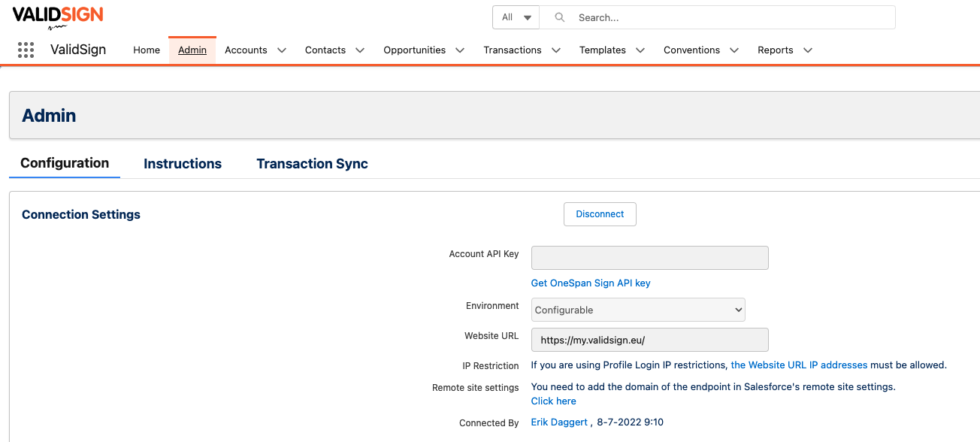Expand the Templates chevron menu
Image resolution: width=980 pixels, height=442 pixels.
click(640, 50)
